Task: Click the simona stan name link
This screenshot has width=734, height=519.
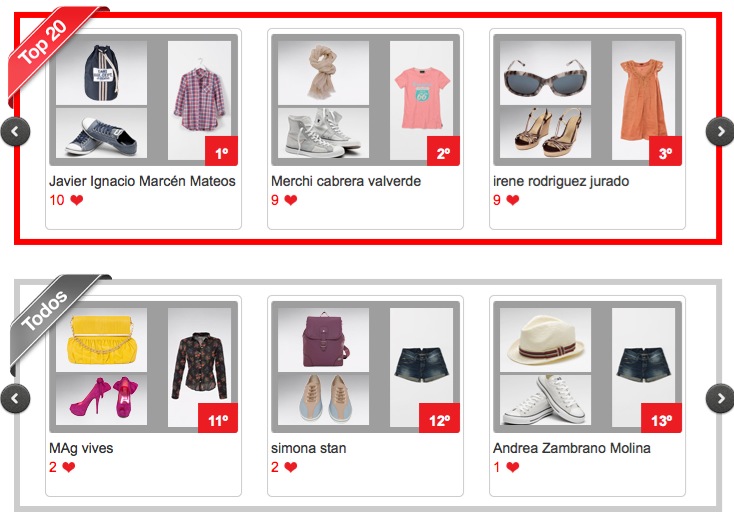Action: tap(308, 448)
